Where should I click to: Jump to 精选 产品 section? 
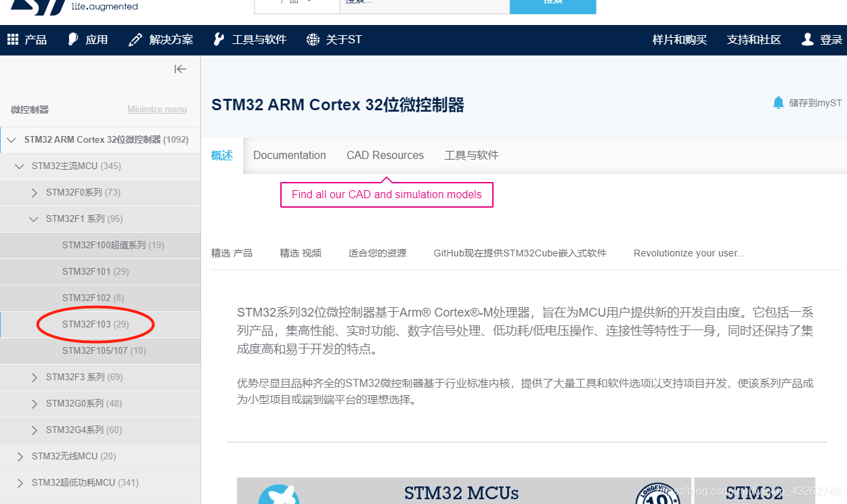pyautogui.click(x=232, y=253)
